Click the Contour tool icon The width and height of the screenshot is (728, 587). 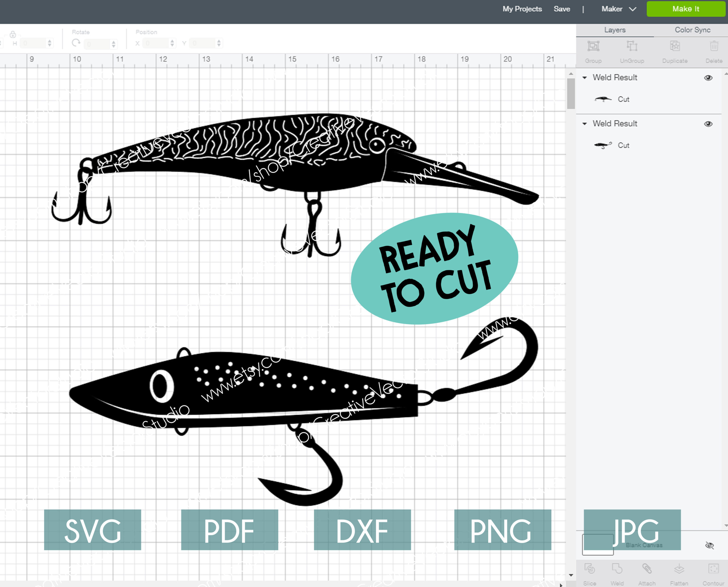pyautogui.click(x=713, y=569)
